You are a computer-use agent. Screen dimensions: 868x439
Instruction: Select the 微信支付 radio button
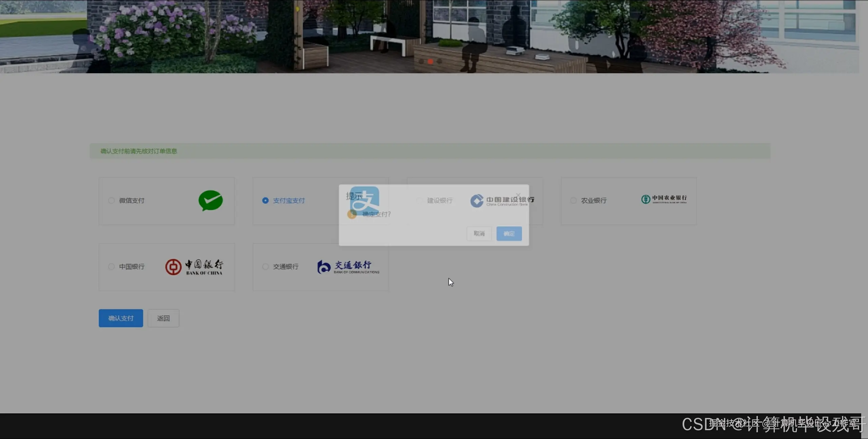pyautogui.click(x=111, y=200)
